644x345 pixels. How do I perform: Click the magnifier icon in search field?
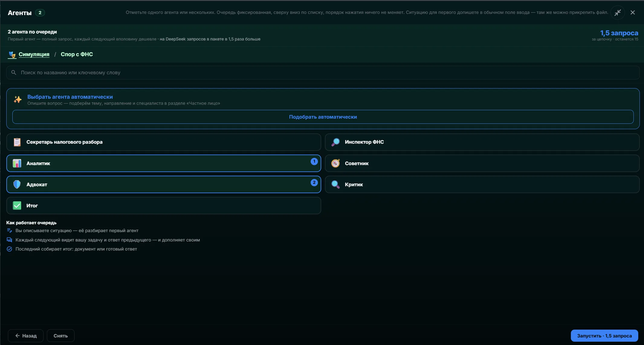pos(14,73)
